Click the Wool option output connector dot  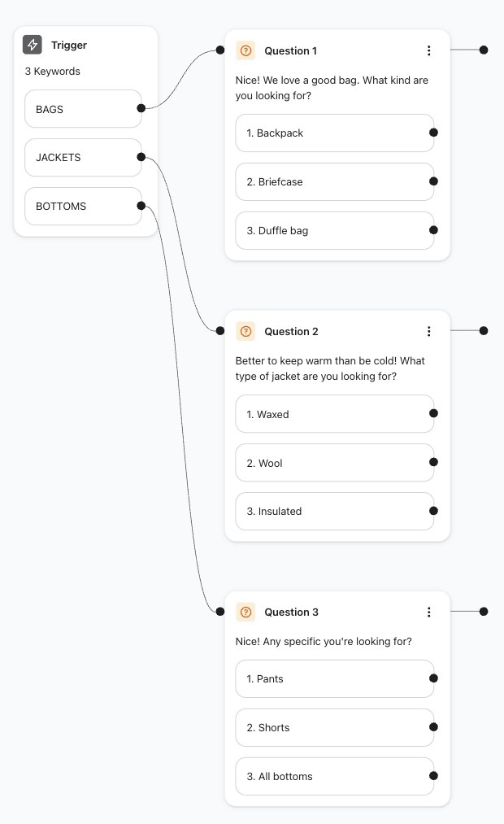coord(433,462)
